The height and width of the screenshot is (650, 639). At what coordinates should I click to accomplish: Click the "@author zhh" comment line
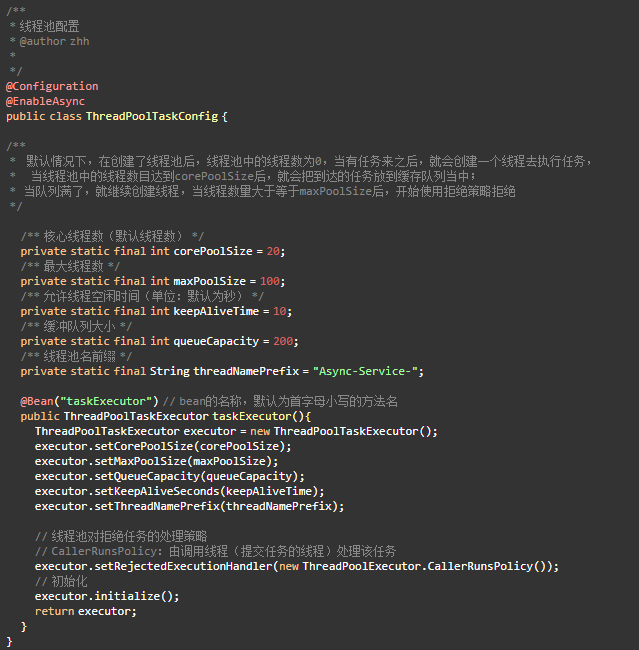coord(54,41)
